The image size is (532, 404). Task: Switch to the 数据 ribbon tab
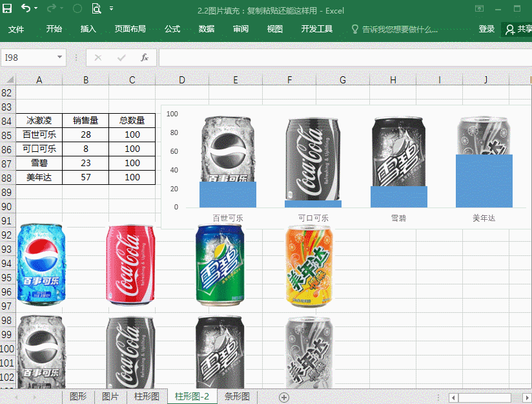207,29
